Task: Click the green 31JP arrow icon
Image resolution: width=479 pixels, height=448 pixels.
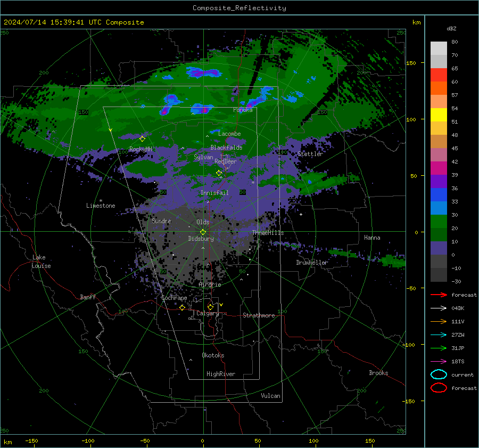Action: (439, 348)
